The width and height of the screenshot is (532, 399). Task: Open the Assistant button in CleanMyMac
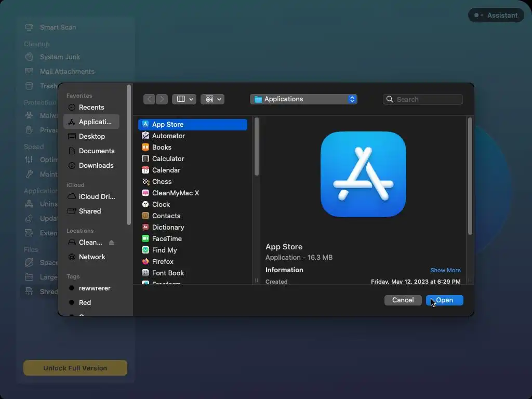[496, 15]
